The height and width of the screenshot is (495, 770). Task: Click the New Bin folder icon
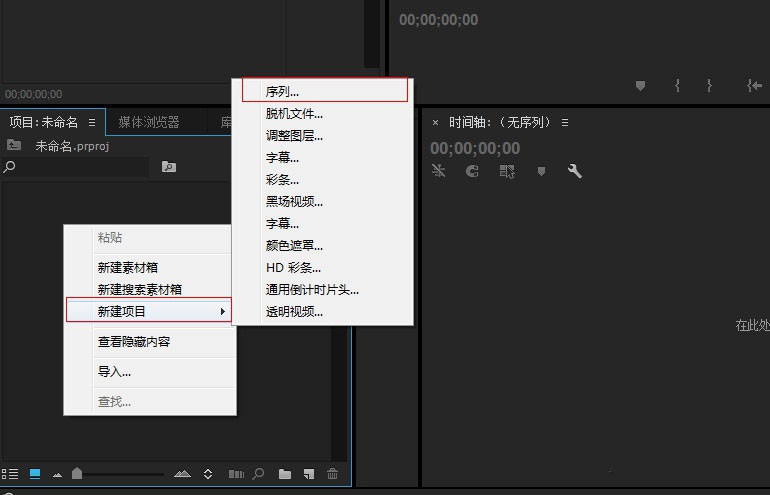coord(285,474)
